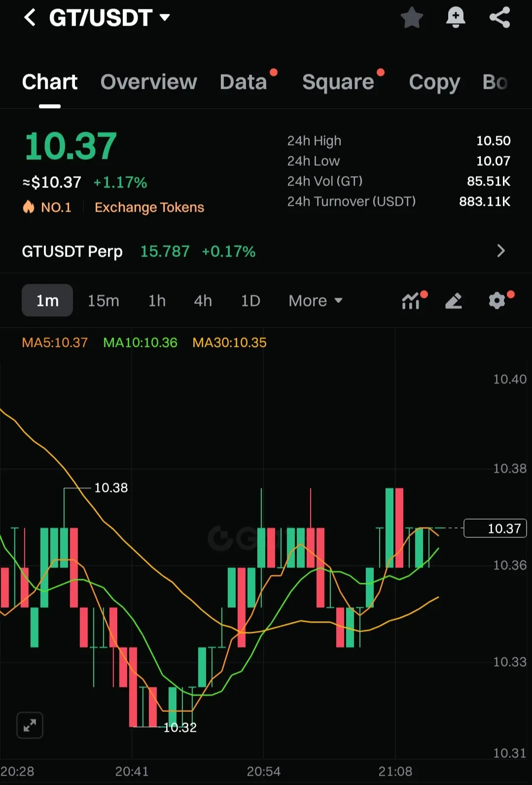Select the 1m timeframe
Screen dimensions: 532x785
click(x=47, y=300)
